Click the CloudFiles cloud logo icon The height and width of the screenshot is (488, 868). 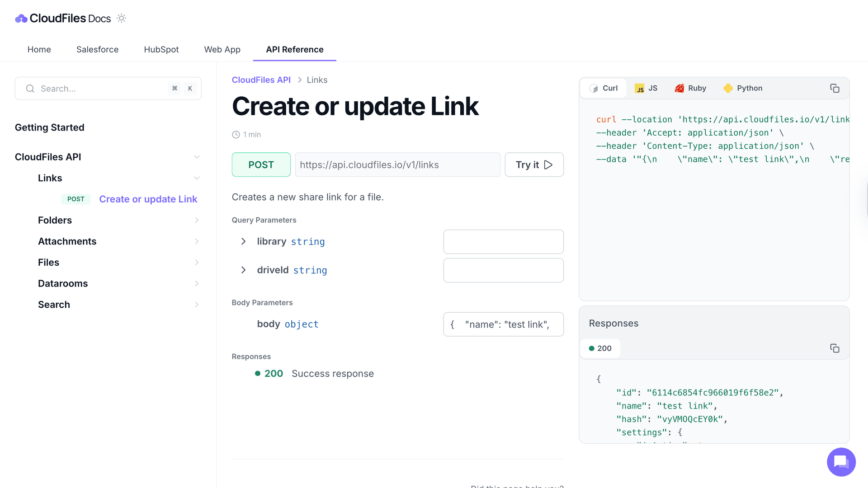(x=21, y=19)
